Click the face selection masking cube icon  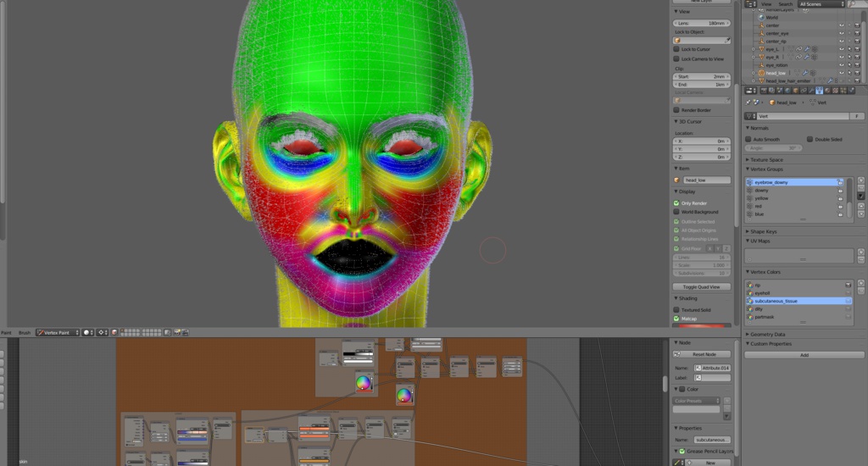[114, 333]
